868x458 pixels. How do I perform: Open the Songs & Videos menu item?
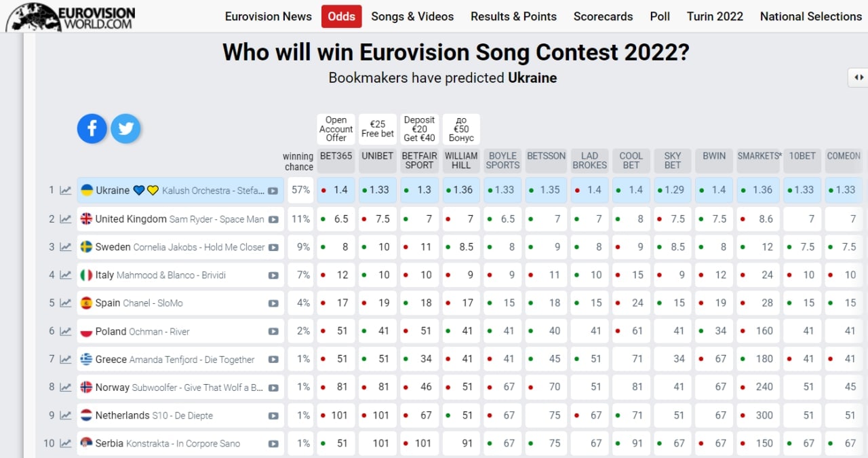tap(412, 16)
